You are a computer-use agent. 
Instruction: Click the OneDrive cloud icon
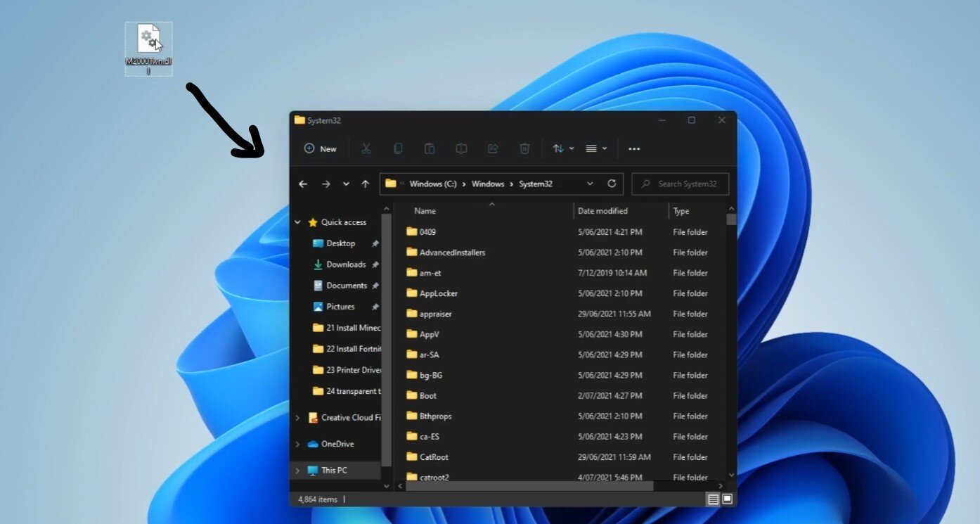(x=313, y=444)
